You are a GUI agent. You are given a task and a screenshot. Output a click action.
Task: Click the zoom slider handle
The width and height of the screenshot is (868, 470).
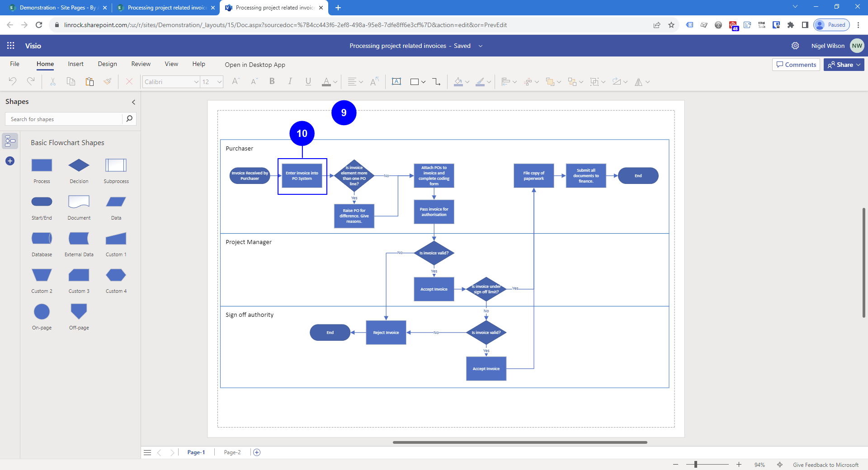(x=696, y=465)
